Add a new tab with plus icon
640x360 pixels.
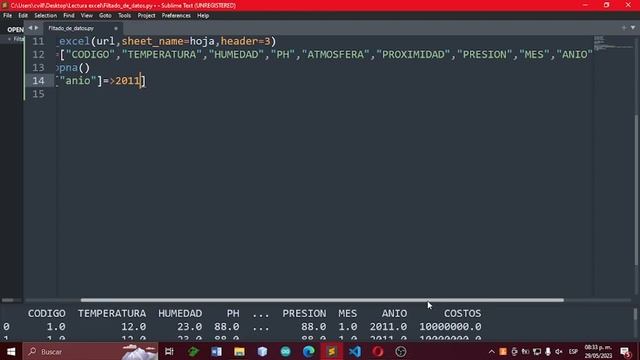tap(624, 28)
